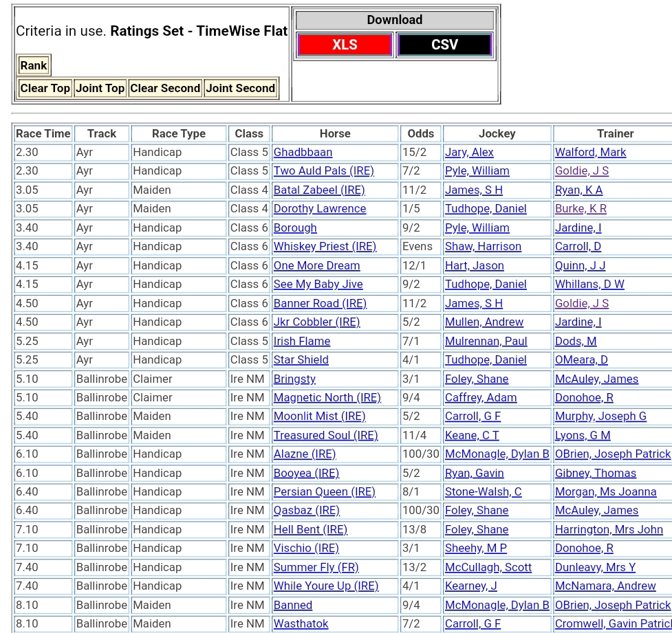The image size is (672, 633).
Task: Apply the Clear Second filter
Action: (x=165, y=88)
